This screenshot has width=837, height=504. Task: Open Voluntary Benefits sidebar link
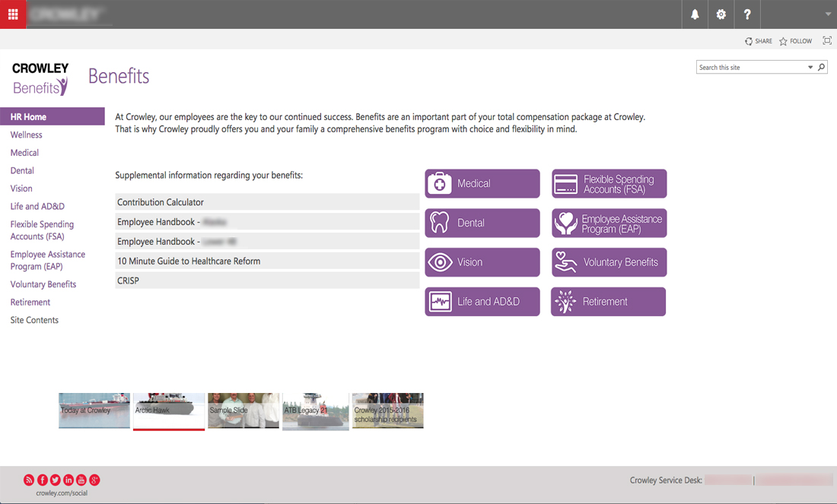pos(43,284)
